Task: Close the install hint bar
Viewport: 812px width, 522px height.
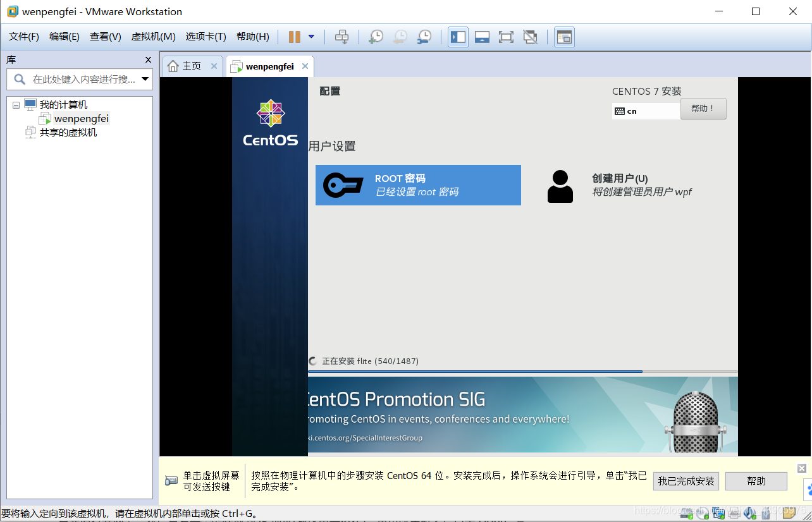Action: tap(802, 468)
